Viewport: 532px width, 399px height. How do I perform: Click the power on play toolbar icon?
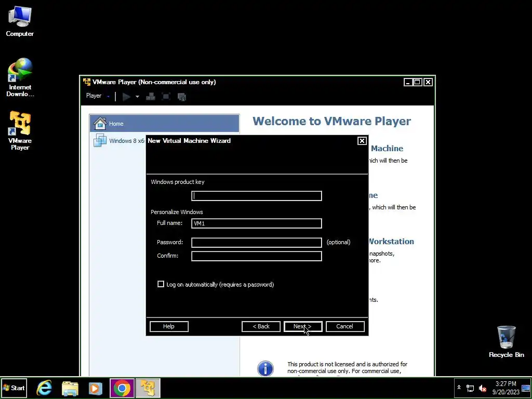(x=126, y=97)
